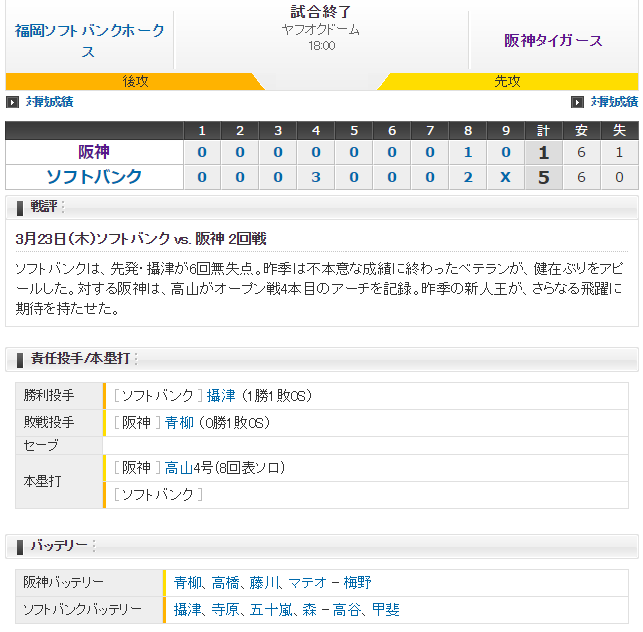
Task: Click the バッテリー section header
Action: click(x=322, y=546)
